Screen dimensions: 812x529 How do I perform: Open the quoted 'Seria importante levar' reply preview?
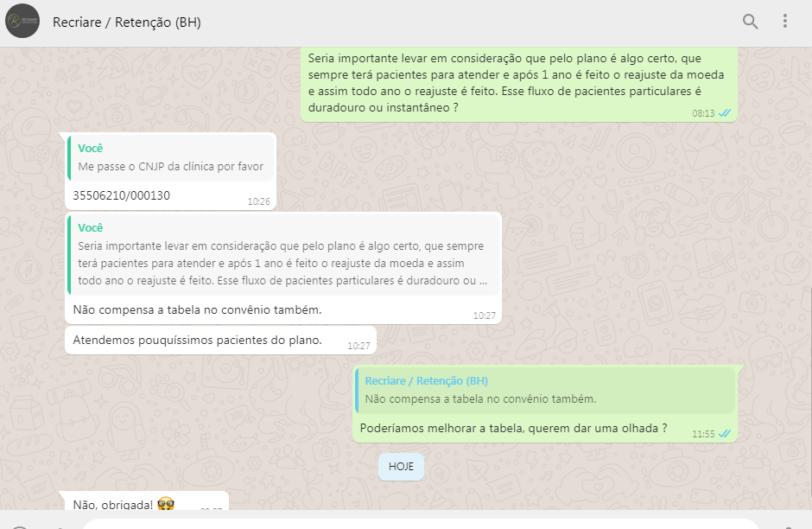[283, 256]
